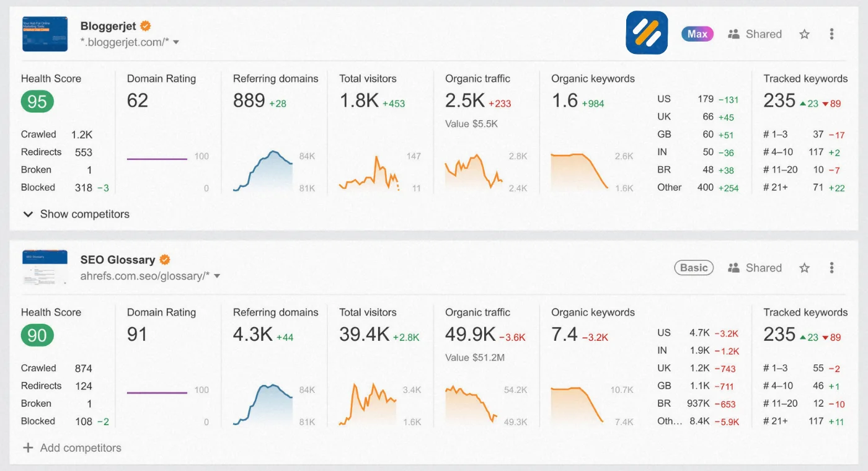Open the SEO Glossary site thumbnail

pos(45,268)
